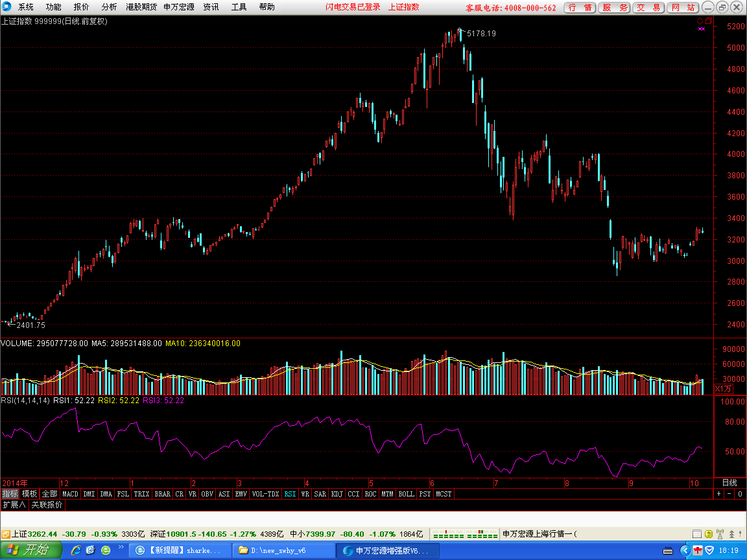Open the 申万宏源 menu
The width and height of the screenshot is (747, 560).
tap(179, 6)
